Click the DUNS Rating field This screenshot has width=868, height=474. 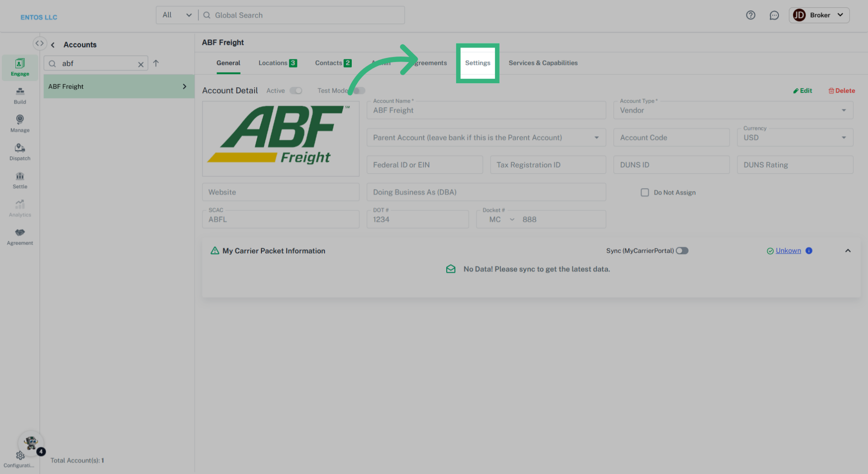point(795,165)
